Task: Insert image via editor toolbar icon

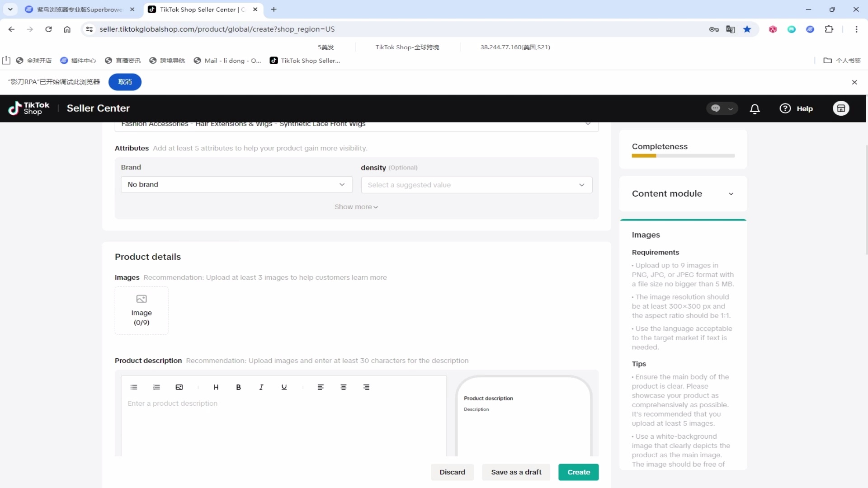Action: click(x=179, y=387)
